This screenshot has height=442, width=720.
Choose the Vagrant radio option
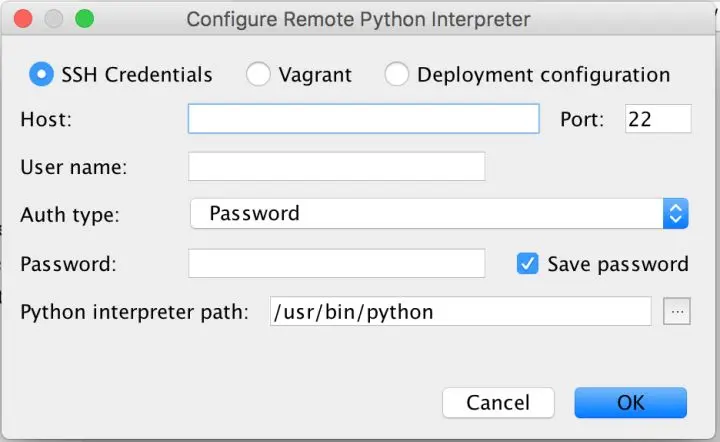point(258,74)
